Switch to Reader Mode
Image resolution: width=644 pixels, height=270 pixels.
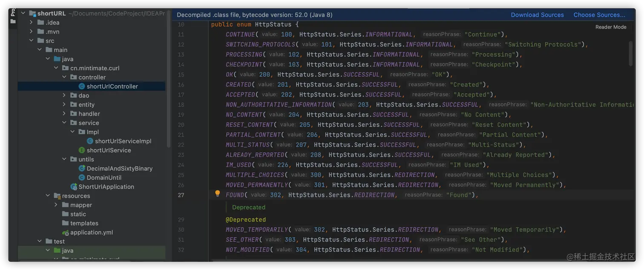coord(610,26)
